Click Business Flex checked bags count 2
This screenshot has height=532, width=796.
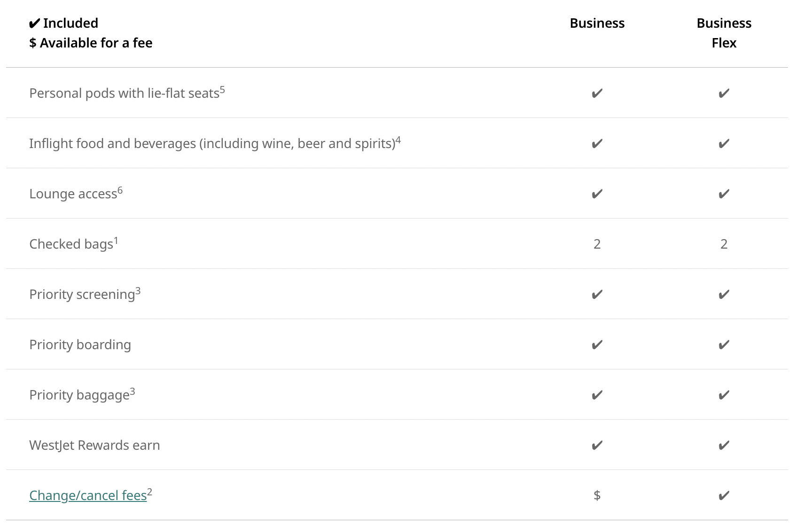pyautogui.click(x=724, y=244)
